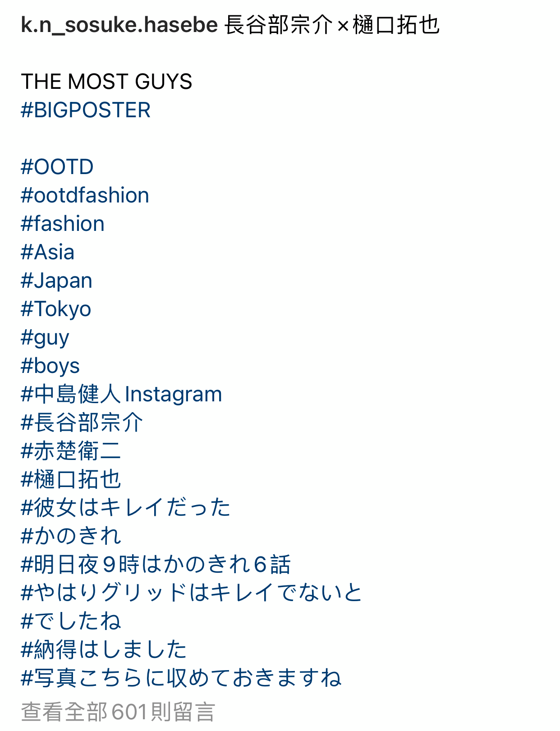The height and width of the screenshot is (731, 560).
Task: Open the #彼女はキレイだった hashtag
Action: click(126, 508)
